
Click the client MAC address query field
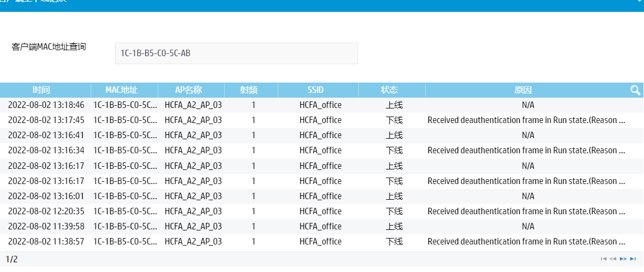[236, 53]
